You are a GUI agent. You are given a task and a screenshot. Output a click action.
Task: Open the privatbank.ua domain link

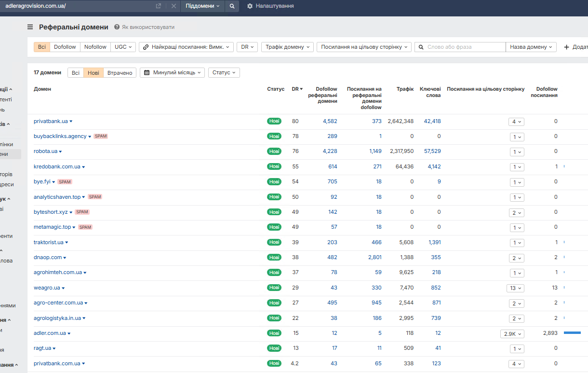(51, 121)
